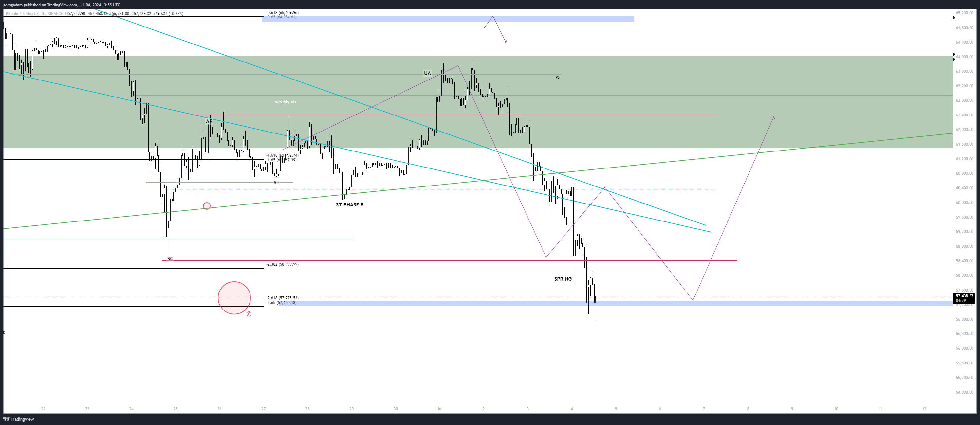
Task: Click the 60,000.00 price axis label
Action: tap(964, 203)
